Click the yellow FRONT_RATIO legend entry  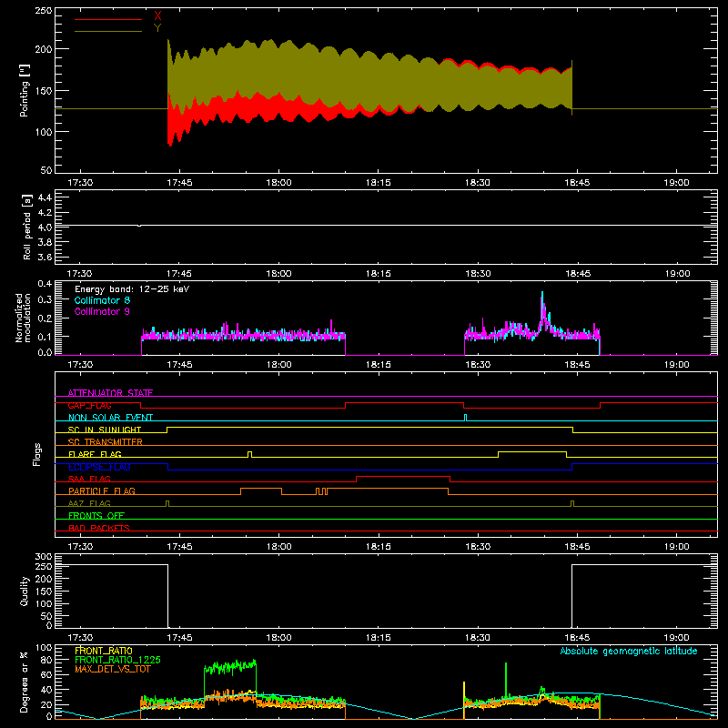pyautogui.click(x=104, y=651)
